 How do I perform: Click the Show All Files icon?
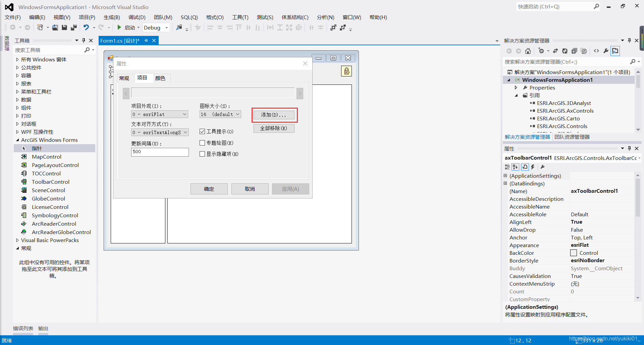[584, 51]
